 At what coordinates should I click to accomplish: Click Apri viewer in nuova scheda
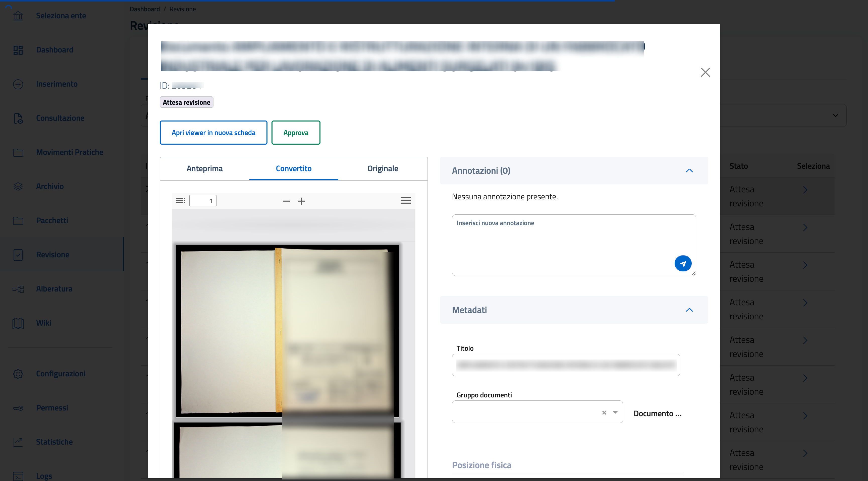point(213,132)
